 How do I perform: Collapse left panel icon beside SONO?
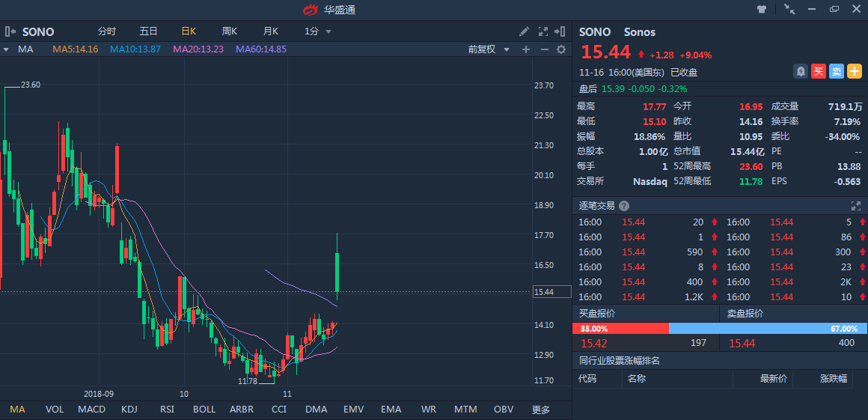click(x=10, y=31)
